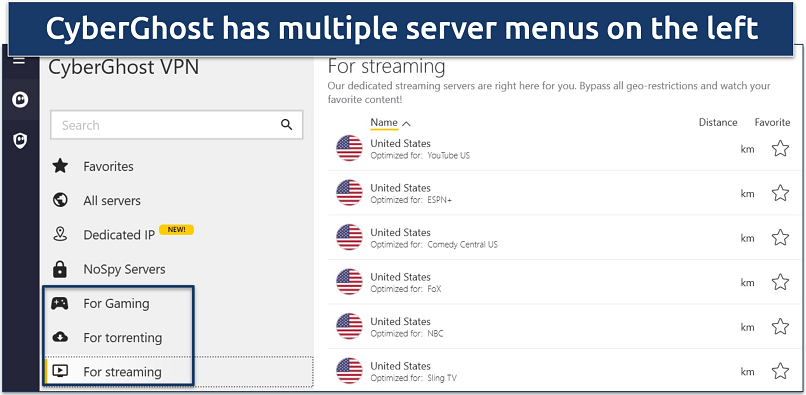This screenshot has height=395, width=806.
Task: Click the Favorites star icon in menu
Action: coord(60,166)
